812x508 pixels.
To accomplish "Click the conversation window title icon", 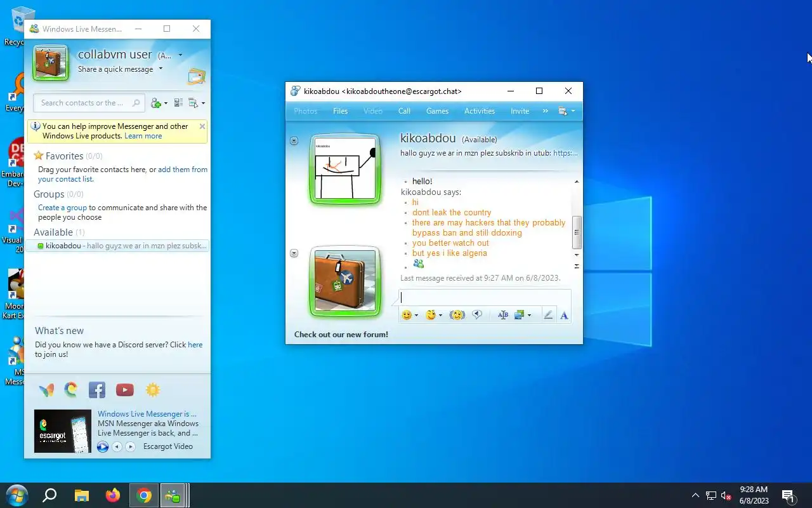I will tap(295, 91).
